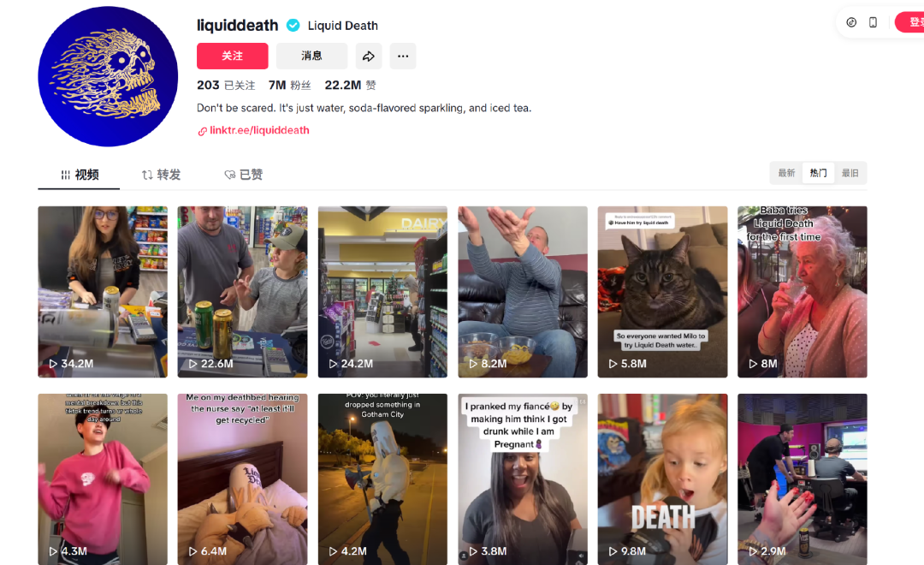Click the share arrow icon button
924x565 pixels.
click(x=369, y=56)
